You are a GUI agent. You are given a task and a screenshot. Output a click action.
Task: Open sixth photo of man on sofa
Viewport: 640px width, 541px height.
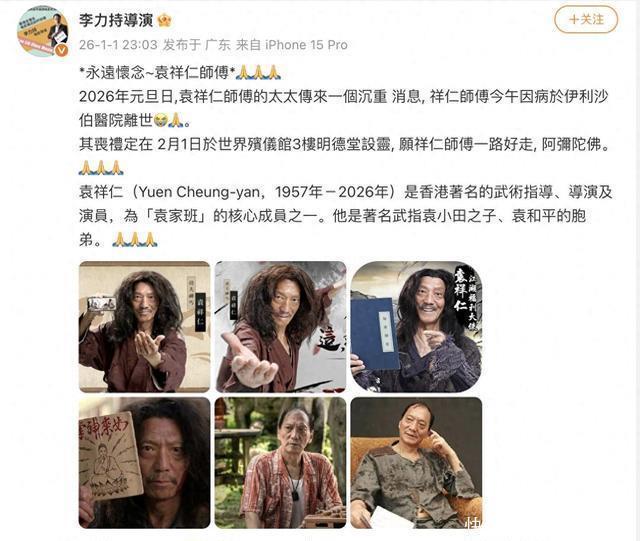point(416,463)
